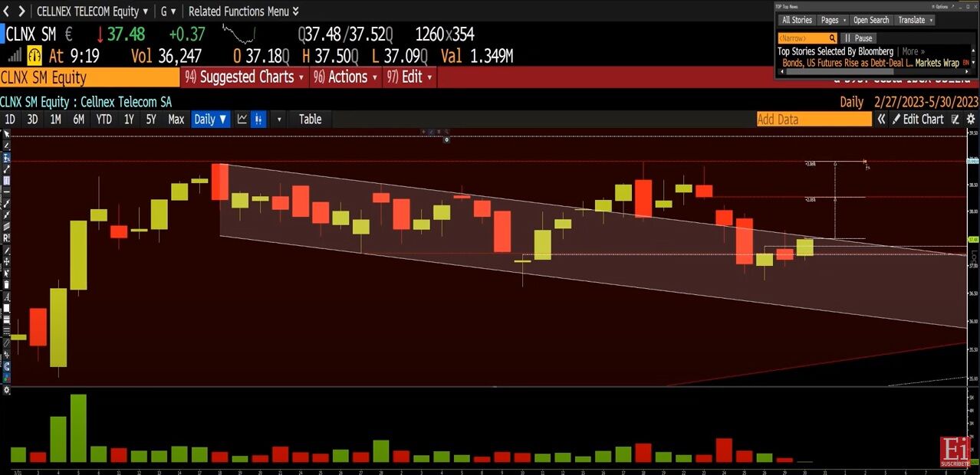Viewport: 980px width, 475px height.
Task: Click the volume bars icon beside the bell
Action: [x=14, y=55]
